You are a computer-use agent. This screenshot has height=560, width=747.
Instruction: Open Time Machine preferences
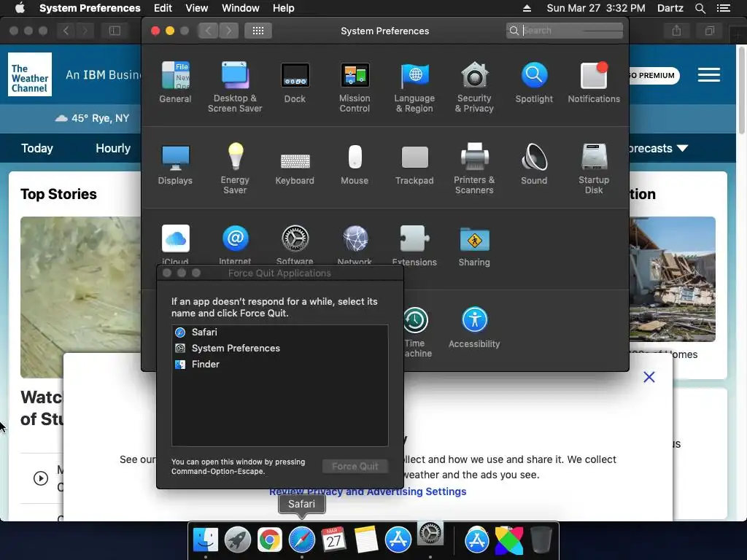417,332
